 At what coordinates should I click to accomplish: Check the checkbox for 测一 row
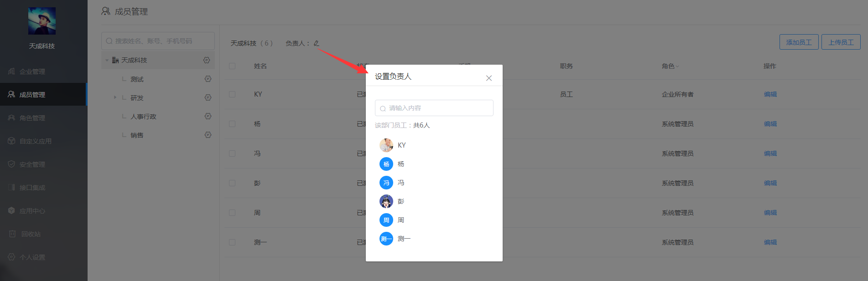232,242
